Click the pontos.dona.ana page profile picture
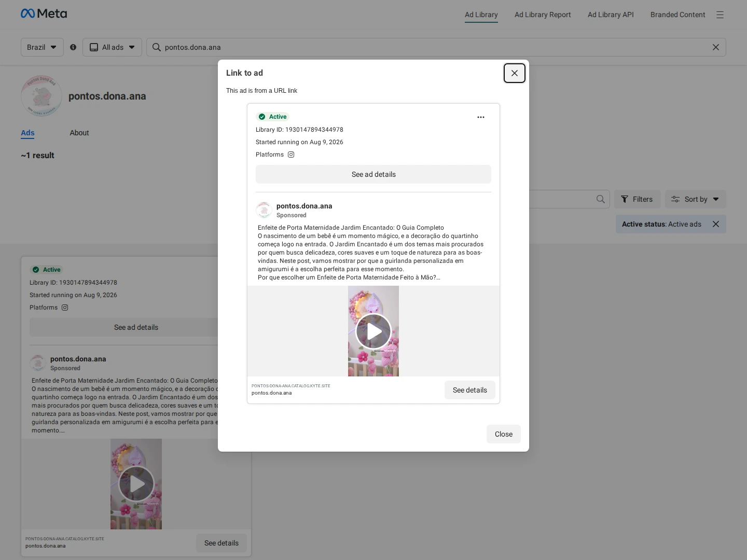This screenshot has width=747, height=560. click(x=41, y=96)
